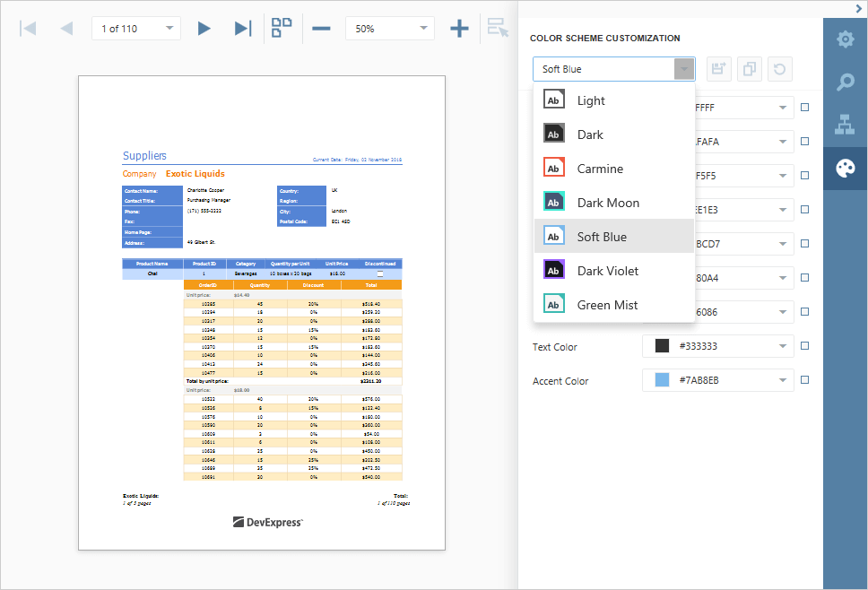The height and width of the screenshot is (590, 868).
Task: Zoom out using the minus button
Action: [321, 29]
